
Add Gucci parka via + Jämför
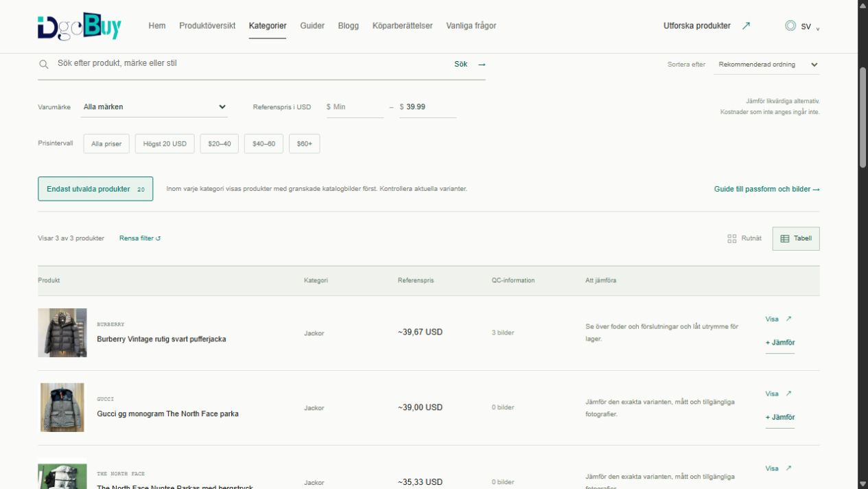tap(780, 418)
